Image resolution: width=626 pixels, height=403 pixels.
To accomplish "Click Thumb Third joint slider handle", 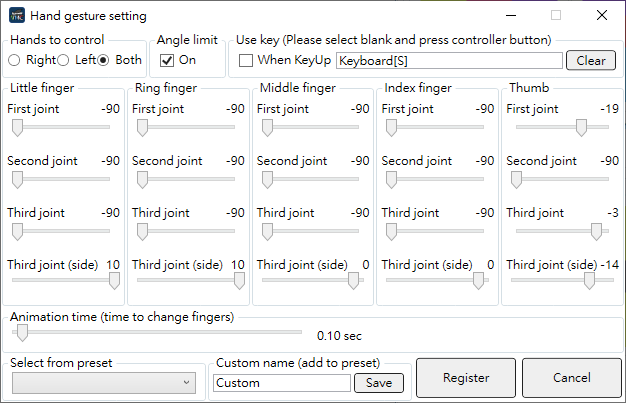I will point(596,232).
